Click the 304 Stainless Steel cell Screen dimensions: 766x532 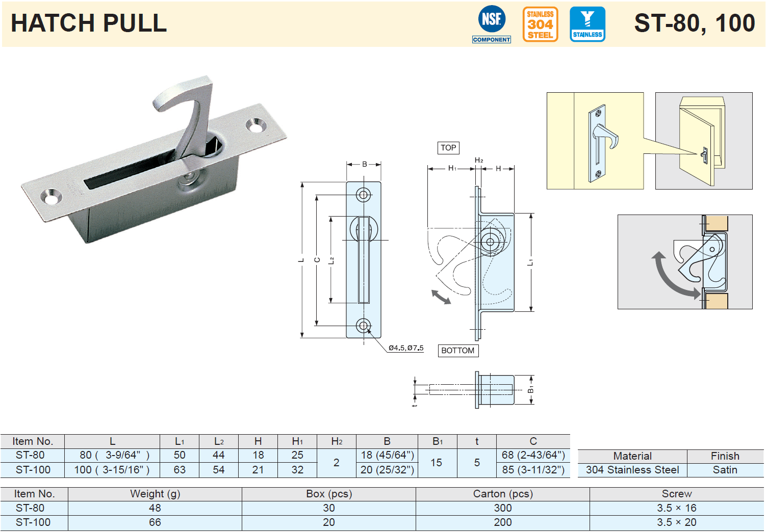(632, 470)
